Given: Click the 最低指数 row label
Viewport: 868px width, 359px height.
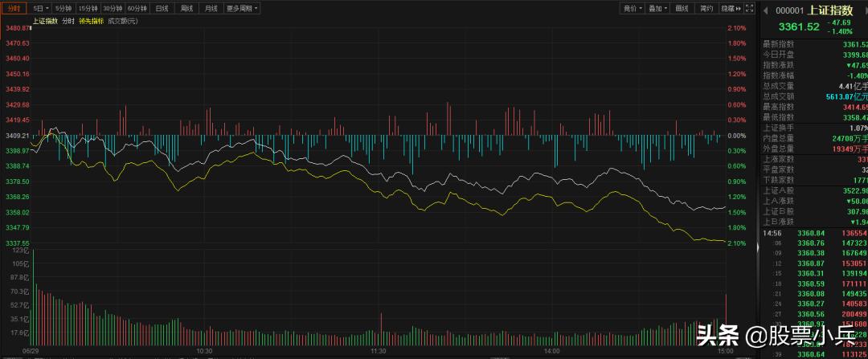Looking at the screenshot, I should [778, 117].
